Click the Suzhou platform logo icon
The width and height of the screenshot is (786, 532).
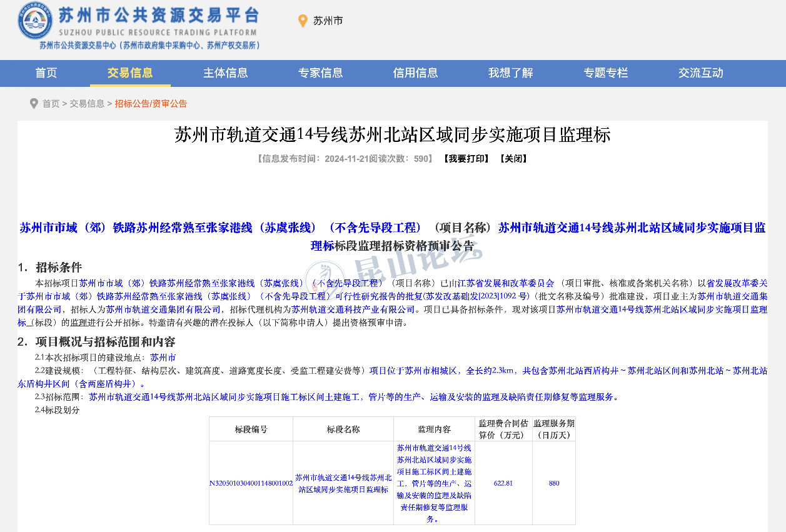click(35, 21)
